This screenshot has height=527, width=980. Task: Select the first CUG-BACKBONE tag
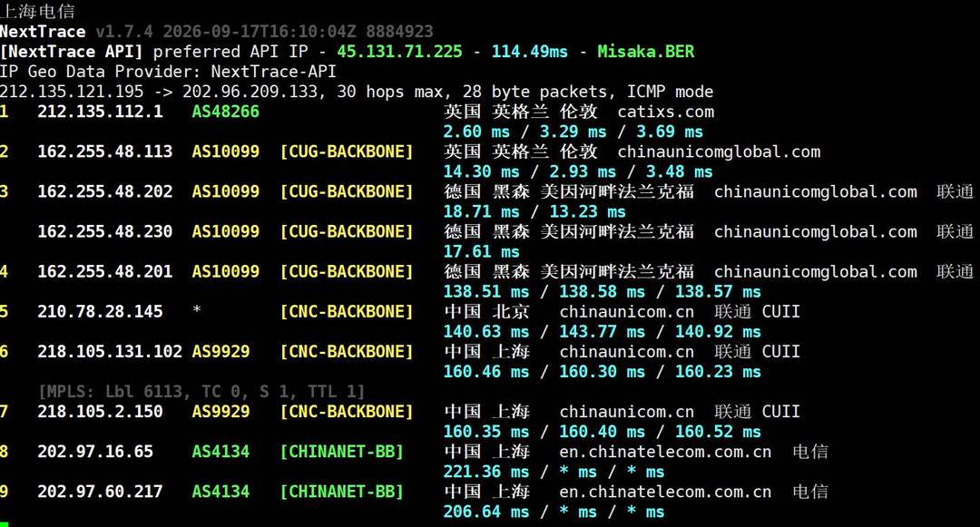click(x=347, y=151)
